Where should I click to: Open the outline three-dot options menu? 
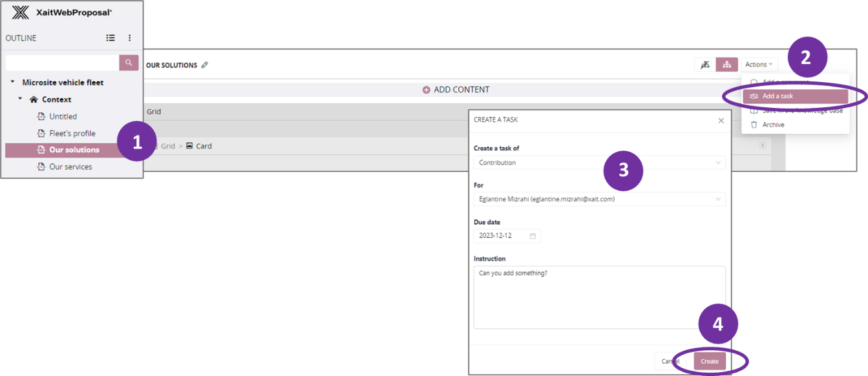129,38
